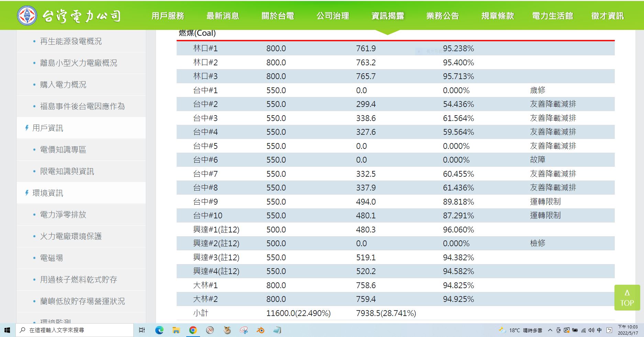Image resolution: width=644 pixels, height=337 pixels.
Task: Select subtotal output 7938.5(28.741%)
Action: point(386,313)
